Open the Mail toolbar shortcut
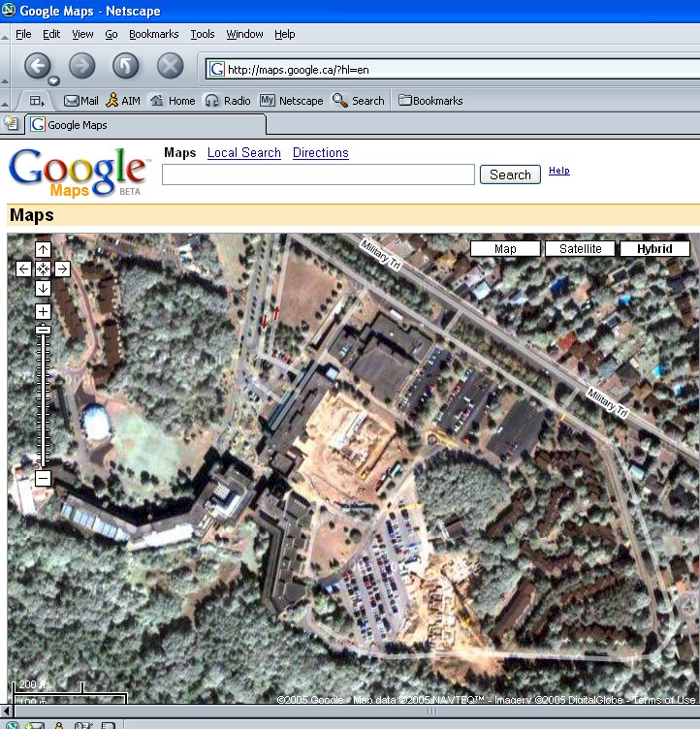This screenshot has width=700, height=729. point(80,101)
